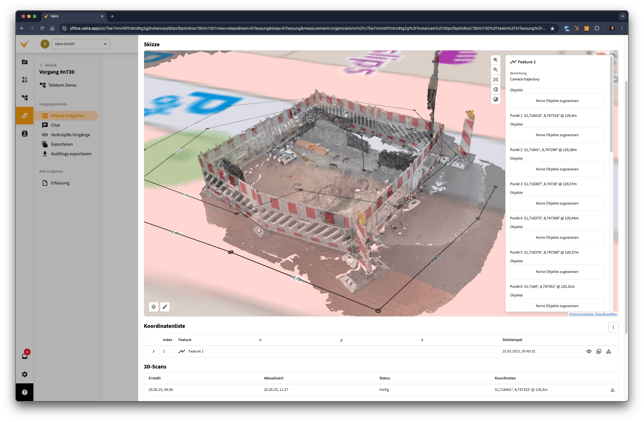The image size is (644, 422).
Task: Expand the Feature 1 row chevron
Action: tap(153, 351)
